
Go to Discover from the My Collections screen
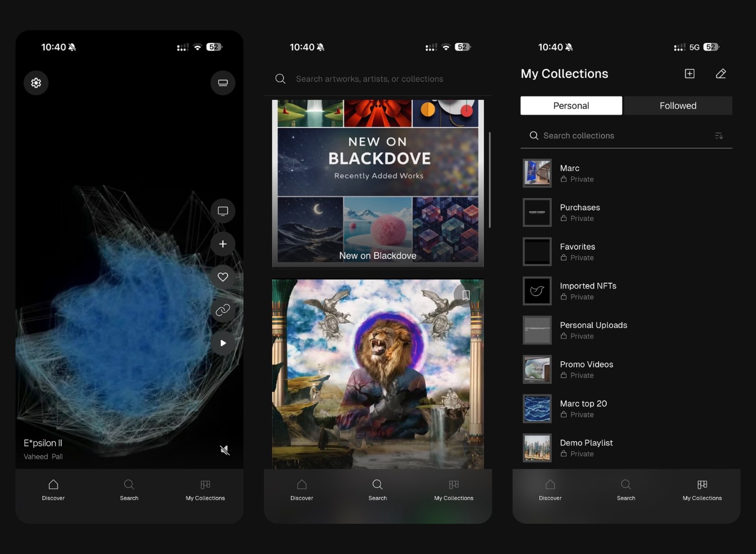pos(550,491)
